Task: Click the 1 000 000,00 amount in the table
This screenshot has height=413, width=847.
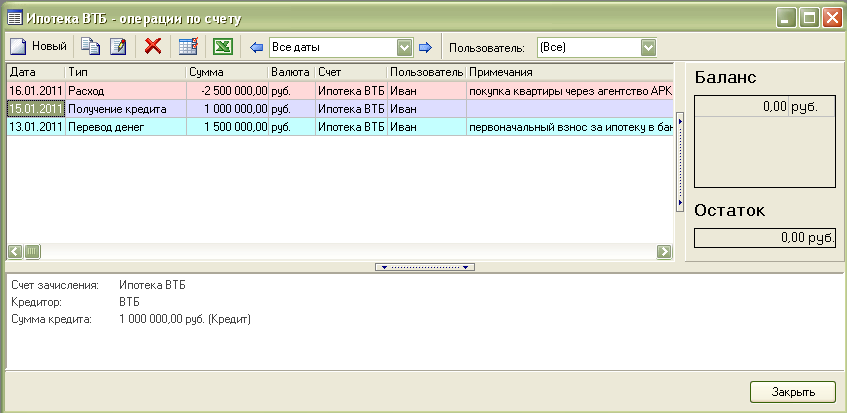Action: coord(227,109)
